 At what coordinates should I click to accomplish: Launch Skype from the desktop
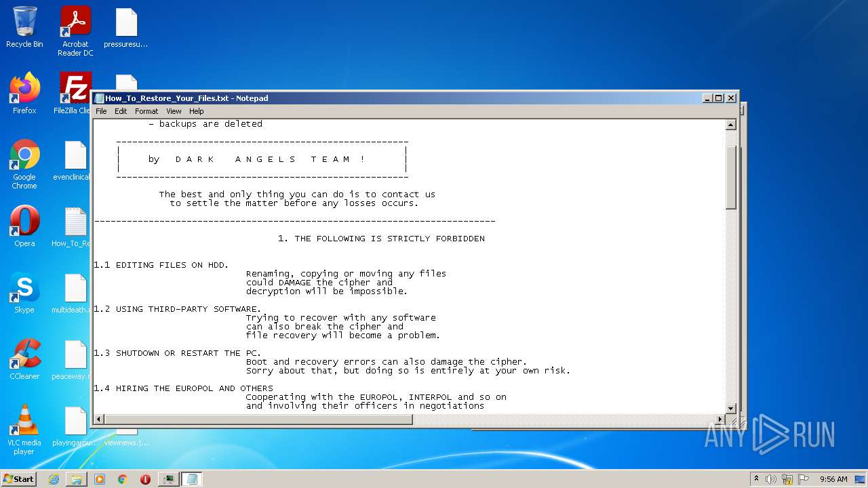click(x=24, y=293)
